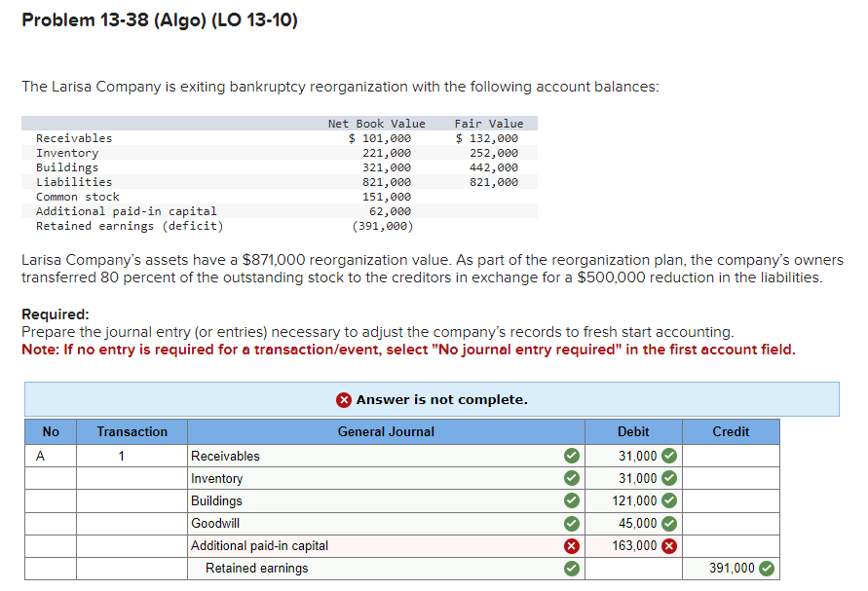868x591 pixels.
Task: Click the red X next to the 163,000 debit
Action: [x=667, y=546]
